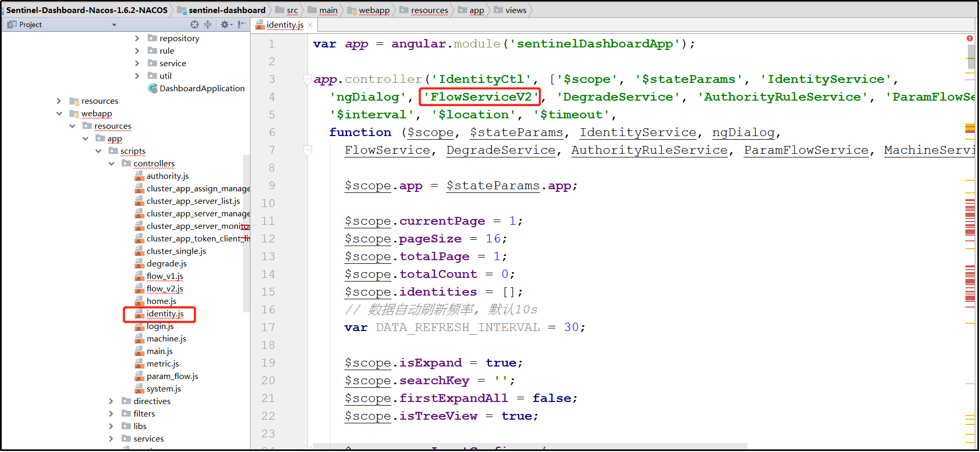Open metric.js file
This screenshot has height=452, width=980.
click(157, 363)
